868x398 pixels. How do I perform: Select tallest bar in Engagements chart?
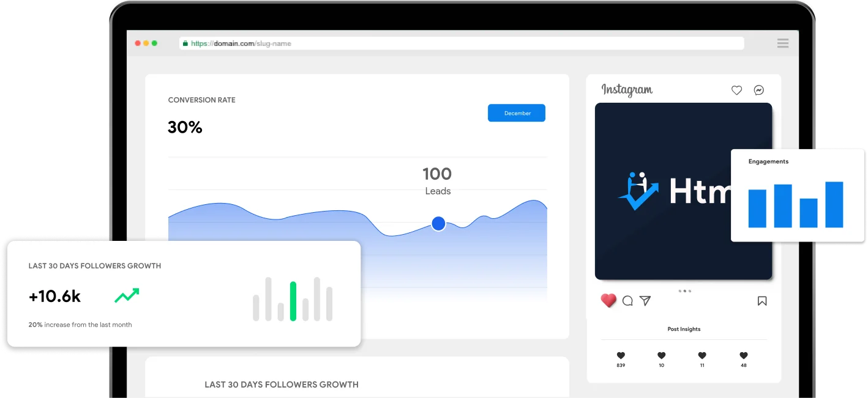(x=834, y=205)
